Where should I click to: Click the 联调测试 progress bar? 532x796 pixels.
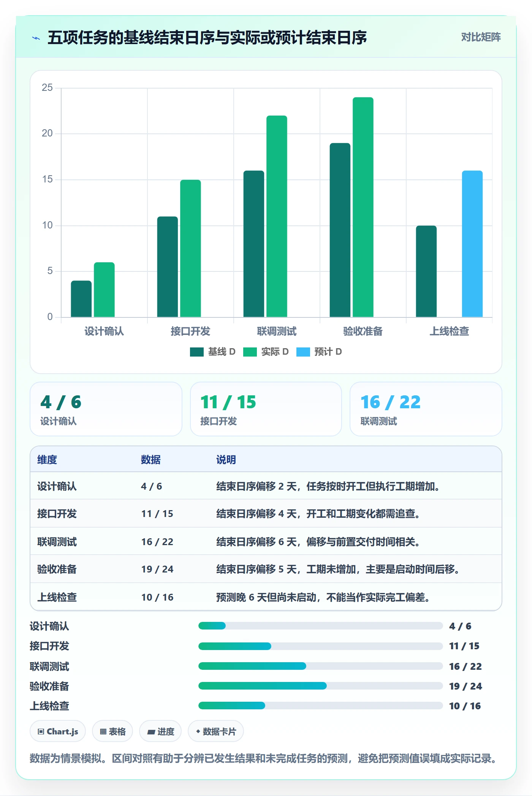pyautogui.click(x=321, y=666)
